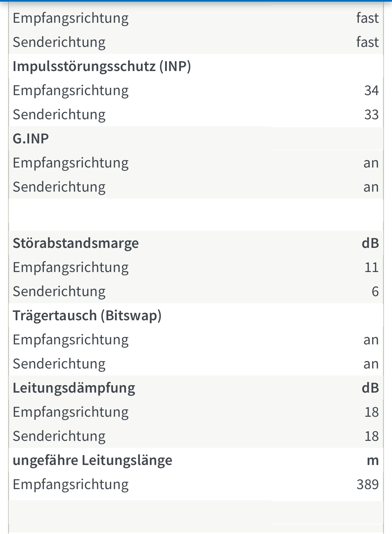This screenshot has width=392, height=534.
Task: Click the 'an' value of Bitswap Senderichtung
Action: pyautogui.click(x=371, y=364)
